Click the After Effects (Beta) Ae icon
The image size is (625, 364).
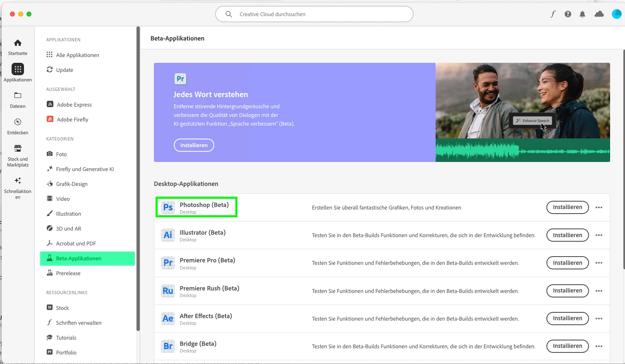[x=168, y=319]
